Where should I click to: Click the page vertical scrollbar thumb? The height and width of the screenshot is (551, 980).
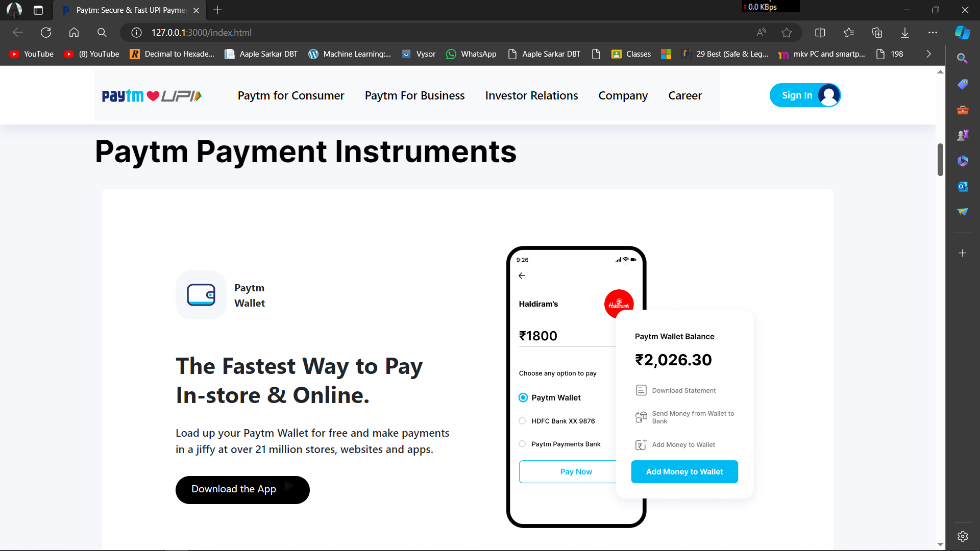[940, 160]
